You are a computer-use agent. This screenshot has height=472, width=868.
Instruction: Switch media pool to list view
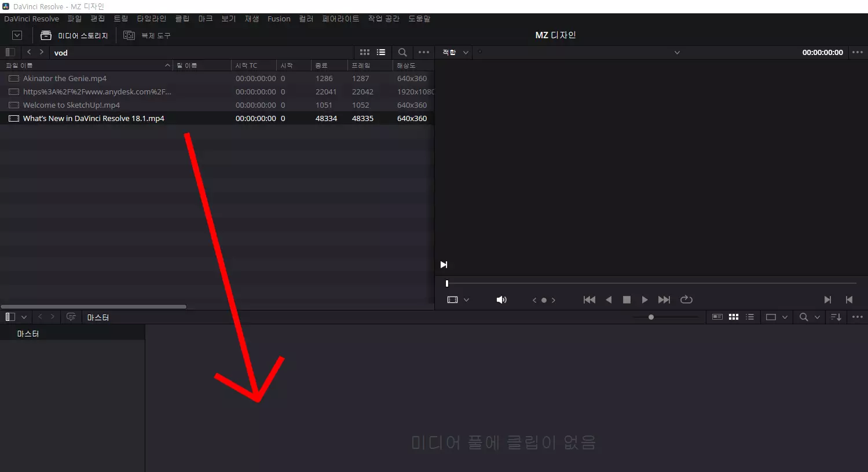(x=750, y=317)
